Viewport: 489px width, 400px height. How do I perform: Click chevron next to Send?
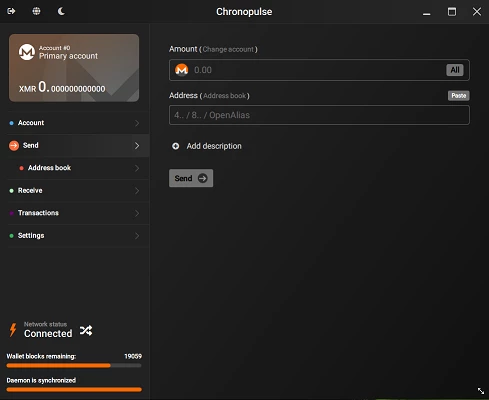(x=137, y=146)
